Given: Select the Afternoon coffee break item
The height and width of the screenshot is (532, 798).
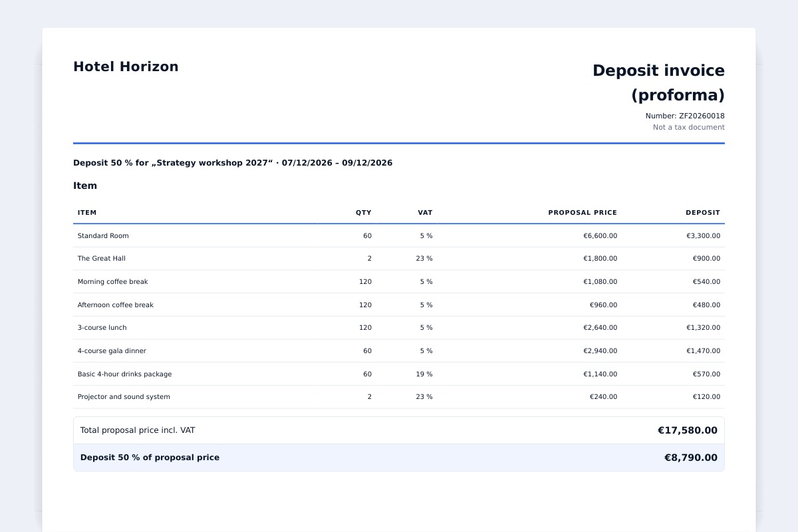Looking at the screenshot, I should click(x=116, y=305).
